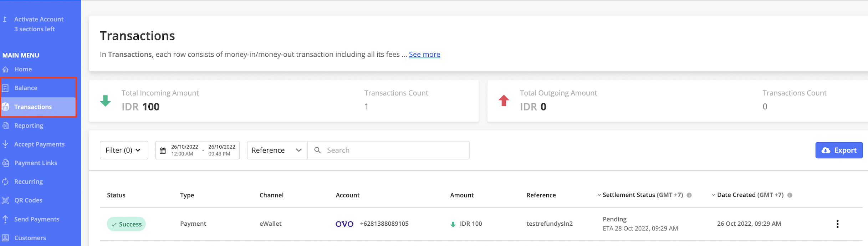868x246 pixels.
Task: Click the See more link
Action: [424, 54]
